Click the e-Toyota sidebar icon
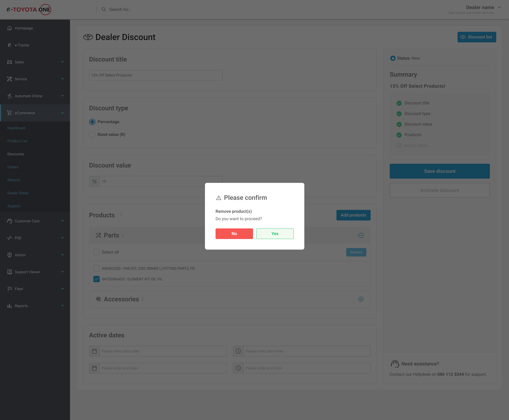The image size is (509, 420). (x=9, y=45)
